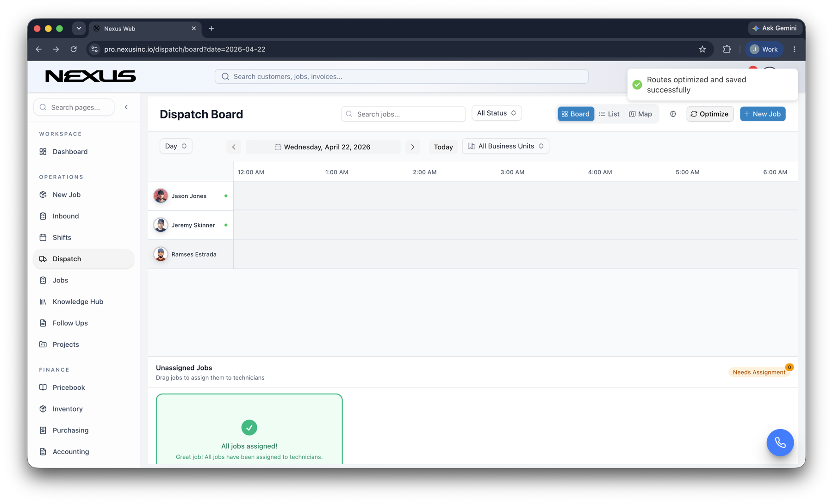The width and height of the screenshot is (833, 504).
Task: Select Dispatch in the sidebar
Action: click(x=83, y=259)
